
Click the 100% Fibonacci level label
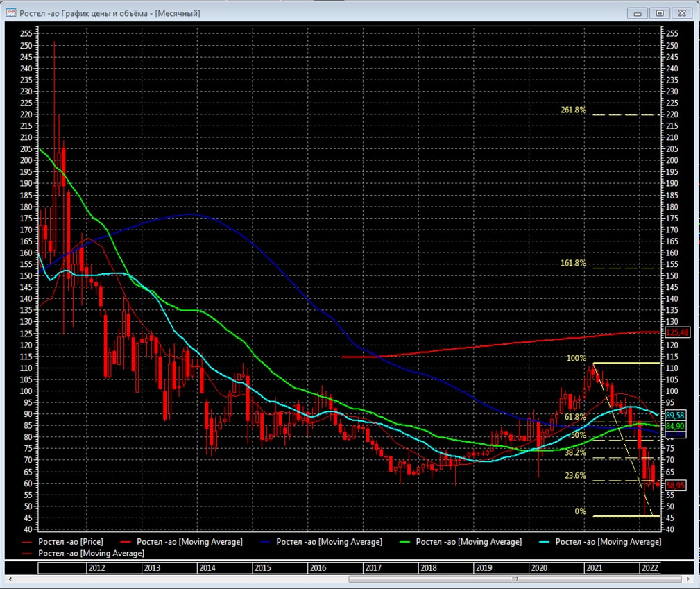(x=576, y=358)
